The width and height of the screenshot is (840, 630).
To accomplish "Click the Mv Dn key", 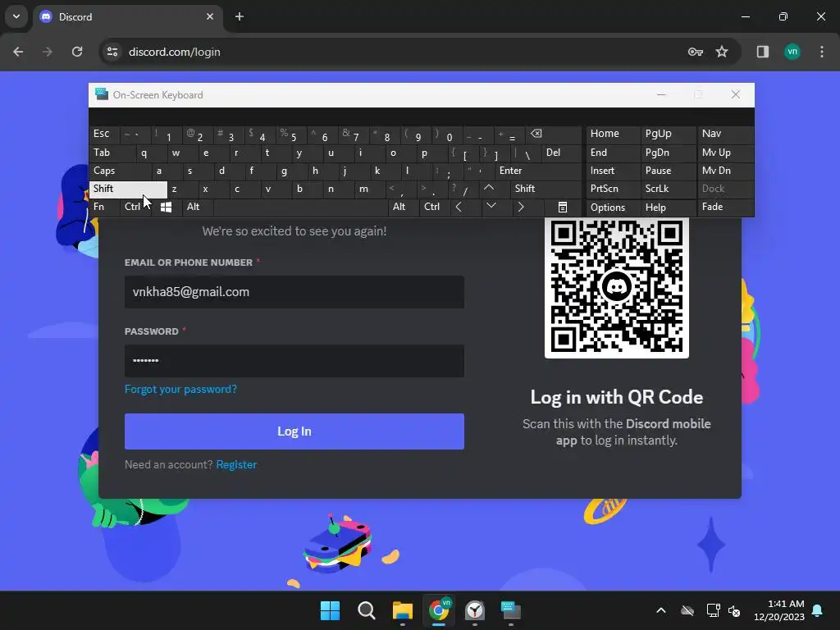I will click(x=725, y=171).
